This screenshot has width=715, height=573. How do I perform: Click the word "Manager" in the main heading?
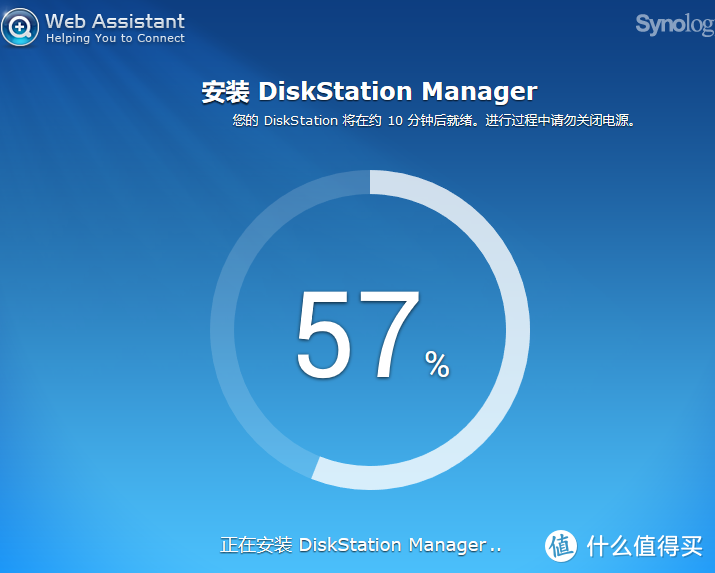(479, 92)
